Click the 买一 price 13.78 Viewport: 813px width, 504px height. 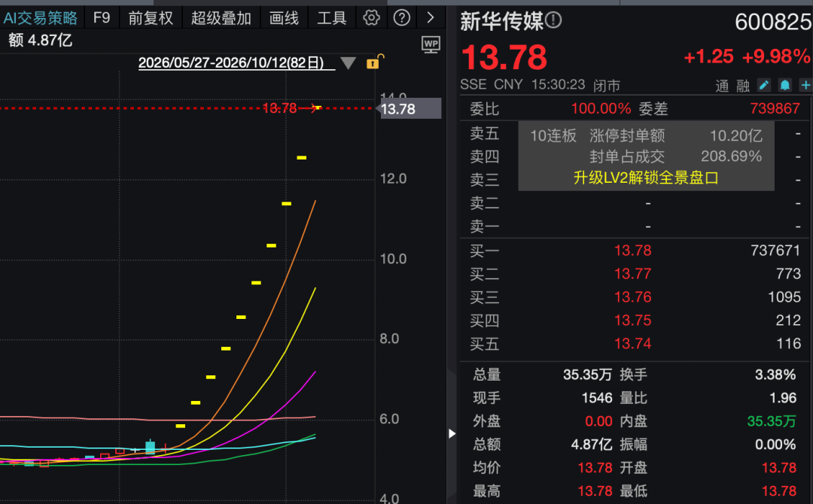point(632,250)
